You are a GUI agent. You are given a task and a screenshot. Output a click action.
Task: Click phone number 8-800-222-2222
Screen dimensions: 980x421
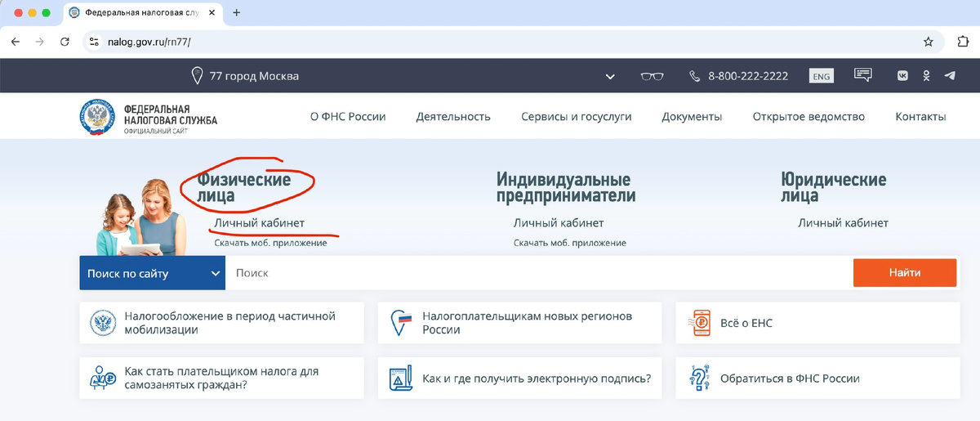(x=748, y=76)
